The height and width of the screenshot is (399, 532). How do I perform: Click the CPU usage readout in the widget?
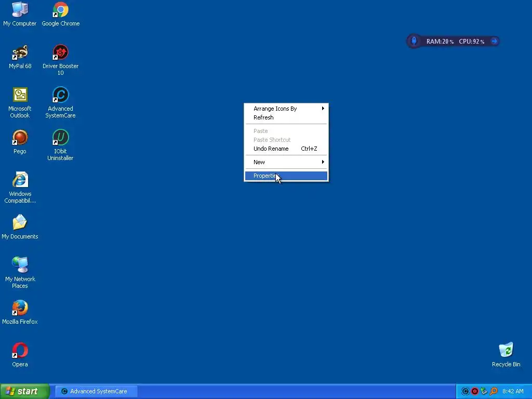(471, 42)
